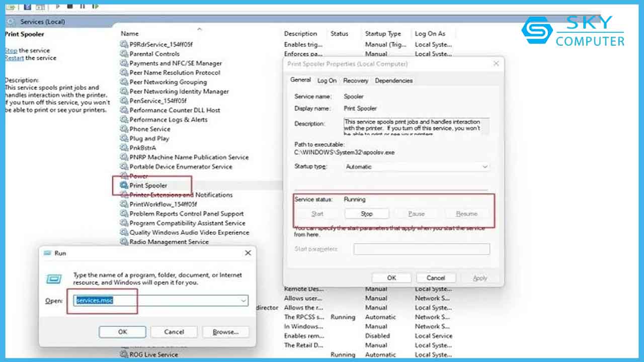Click the gear icon beside Performance Counter DLL Host

(124, 110)
